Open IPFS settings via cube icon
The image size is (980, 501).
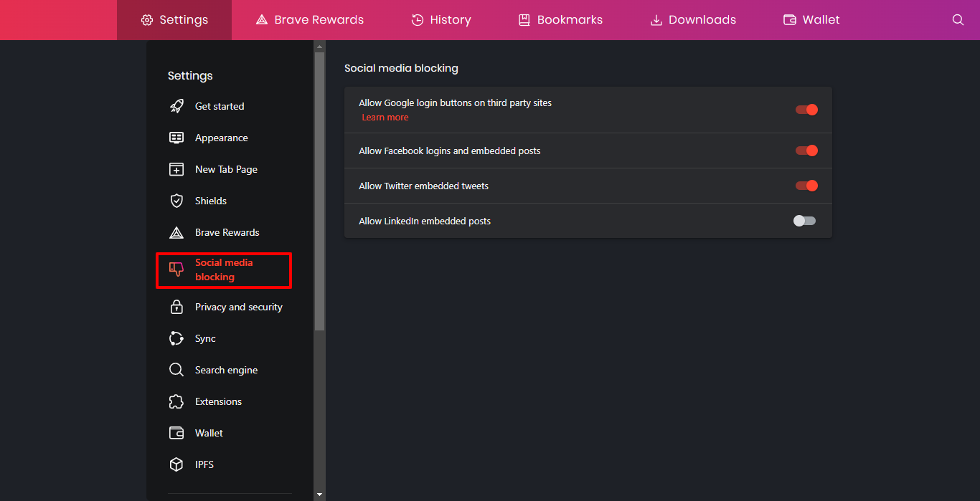[x=176, y=464]
